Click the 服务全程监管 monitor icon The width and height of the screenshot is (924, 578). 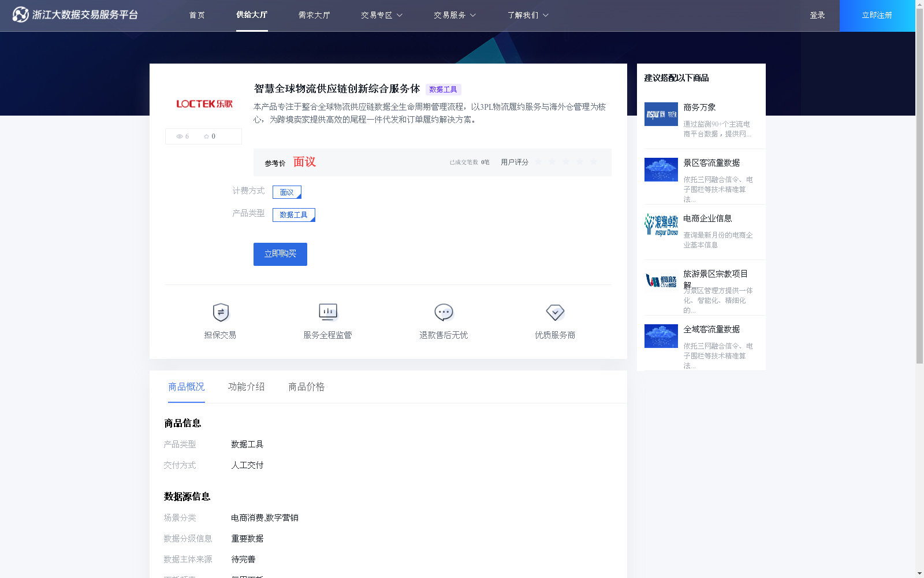328,312
